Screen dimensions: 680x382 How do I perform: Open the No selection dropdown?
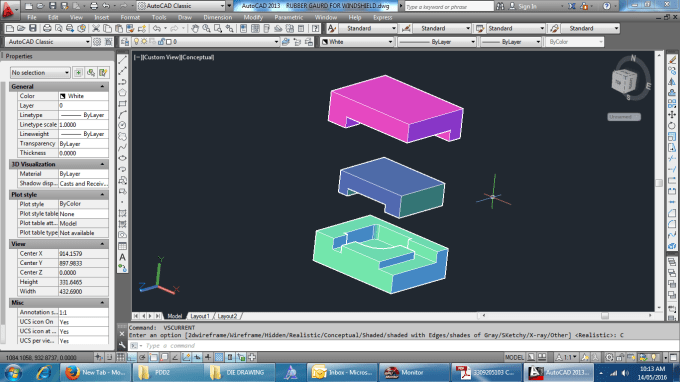[x=40, y=72]
